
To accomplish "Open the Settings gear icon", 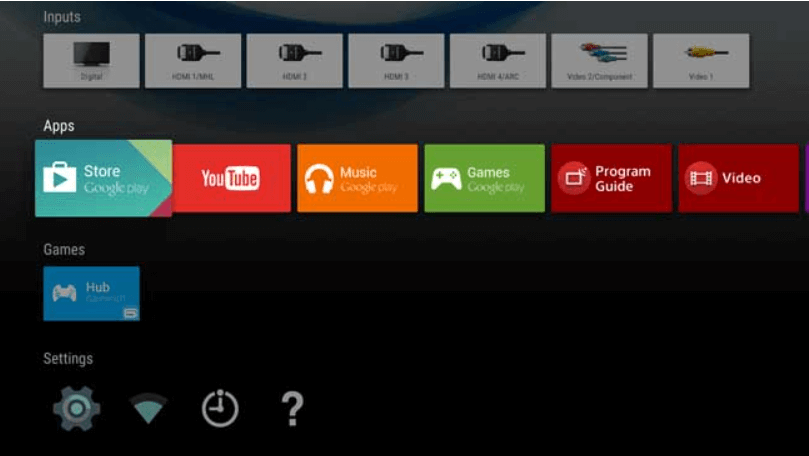I will tap(77, 409).
